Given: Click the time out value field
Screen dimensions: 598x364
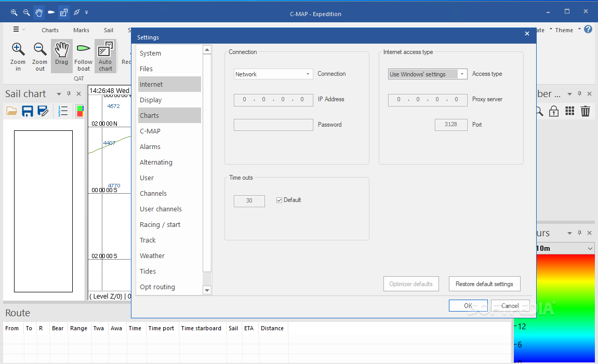Looking at the screenshot, I should click(x=249, y=201).
